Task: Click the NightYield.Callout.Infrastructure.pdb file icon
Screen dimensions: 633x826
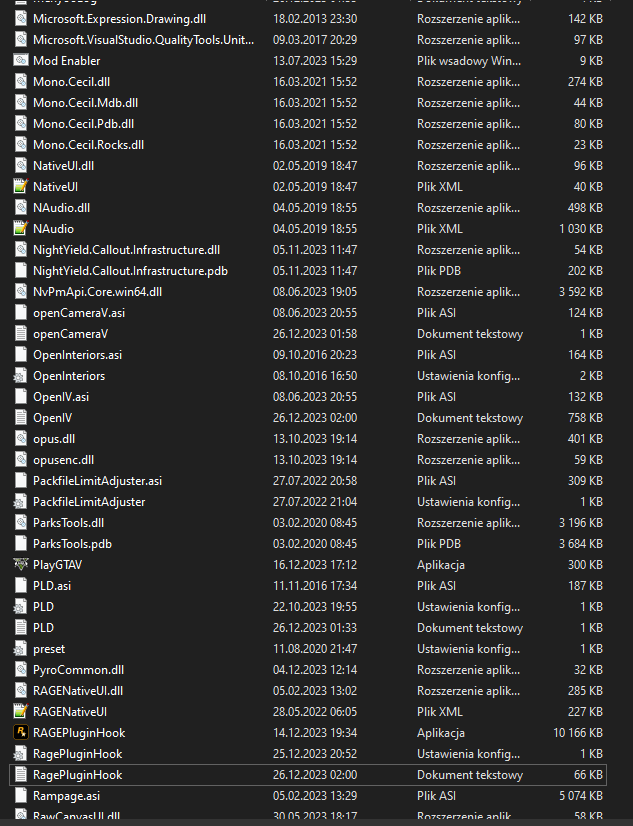Action: [x=21, y=271]
